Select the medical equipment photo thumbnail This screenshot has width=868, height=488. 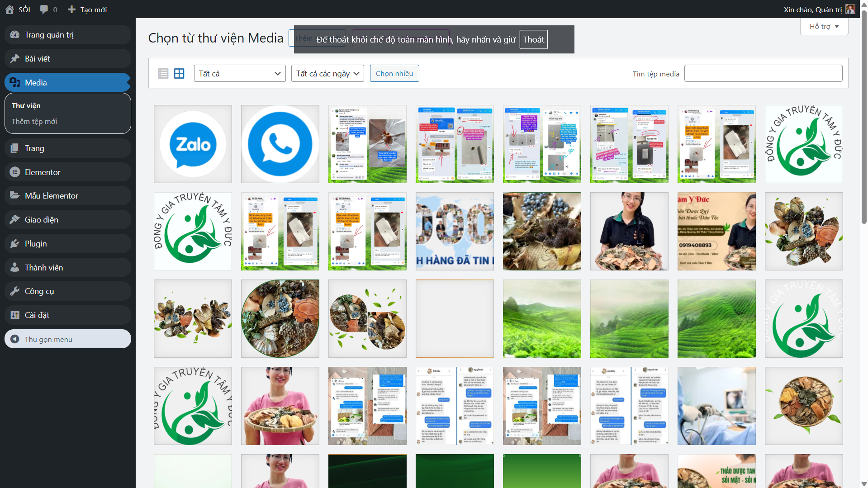pyautogui.click(x=717, y=406)
